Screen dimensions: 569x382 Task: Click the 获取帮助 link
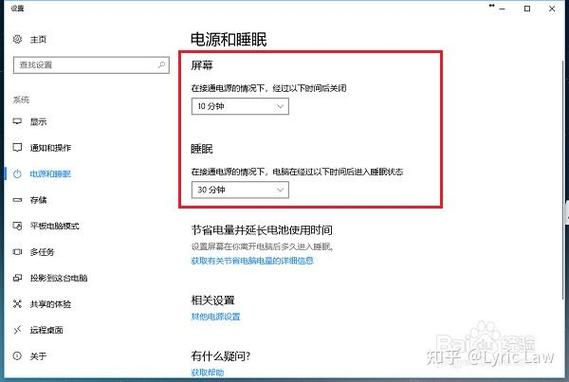208,372
